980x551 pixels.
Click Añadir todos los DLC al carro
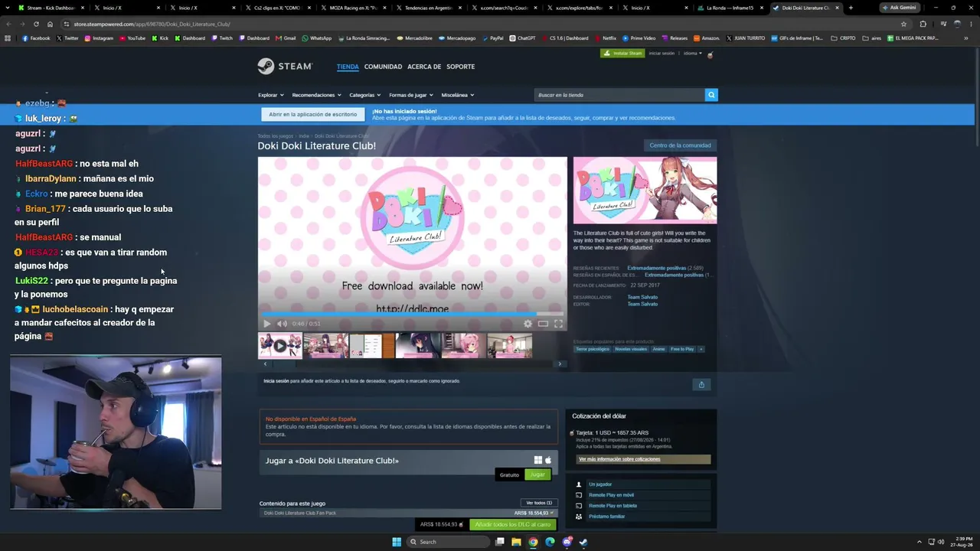[512, 524]
